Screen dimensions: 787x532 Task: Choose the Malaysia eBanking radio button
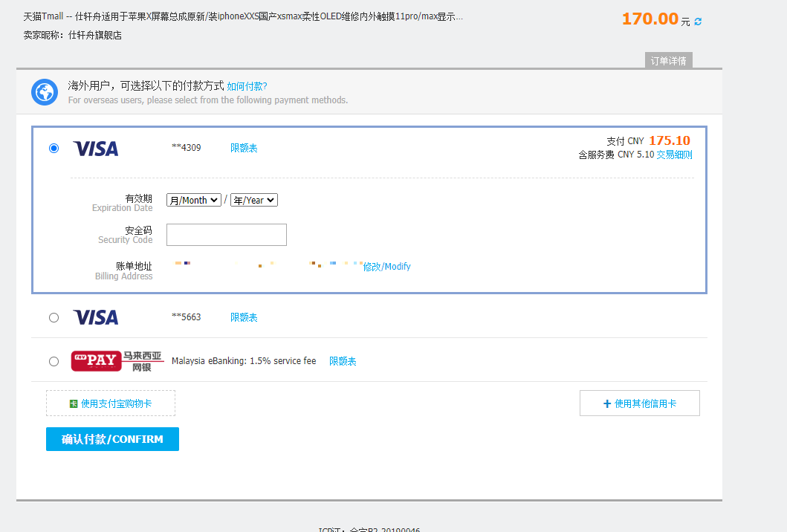[54, 361]
